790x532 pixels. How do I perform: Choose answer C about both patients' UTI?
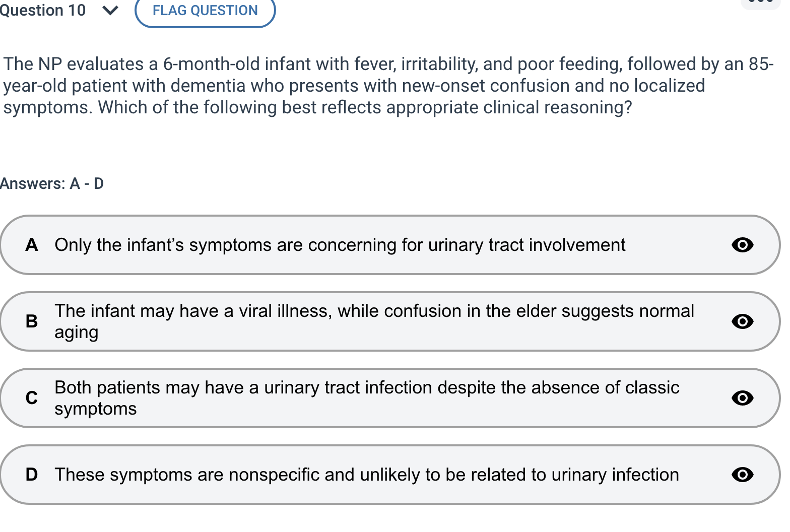coord(366,388)
